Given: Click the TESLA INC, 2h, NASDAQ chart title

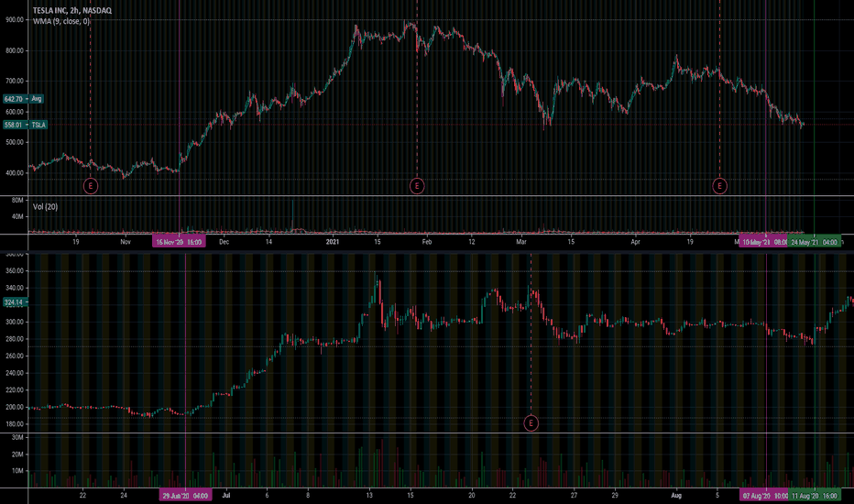Looking at the screenshot, I should coord(71,10).
